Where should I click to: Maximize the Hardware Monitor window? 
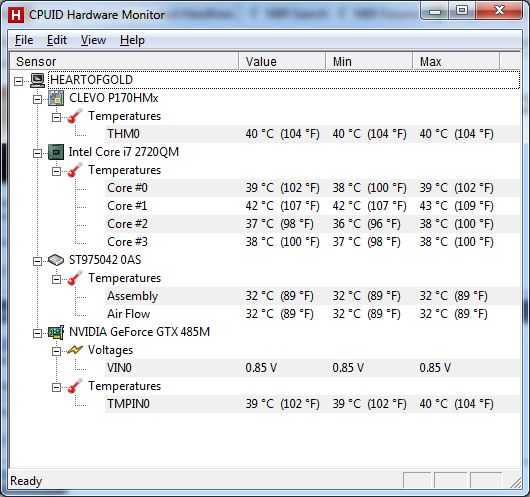pyautogui.click(x=462, y=11)
